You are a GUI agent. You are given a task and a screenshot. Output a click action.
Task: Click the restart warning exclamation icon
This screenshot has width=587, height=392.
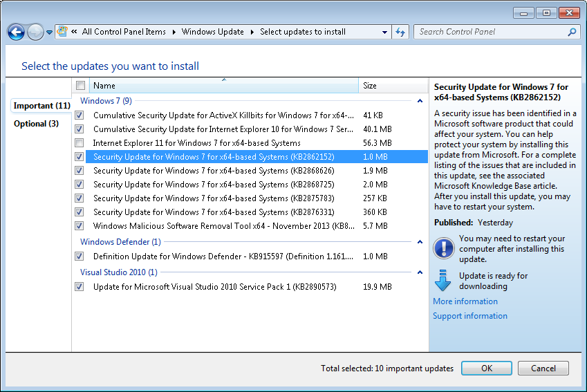(444, 248)
